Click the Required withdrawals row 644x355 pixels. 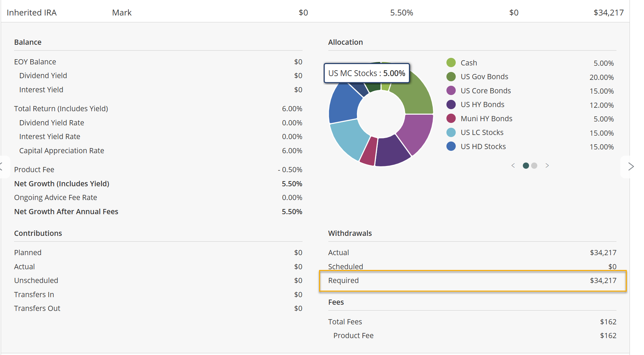(473, 281)
